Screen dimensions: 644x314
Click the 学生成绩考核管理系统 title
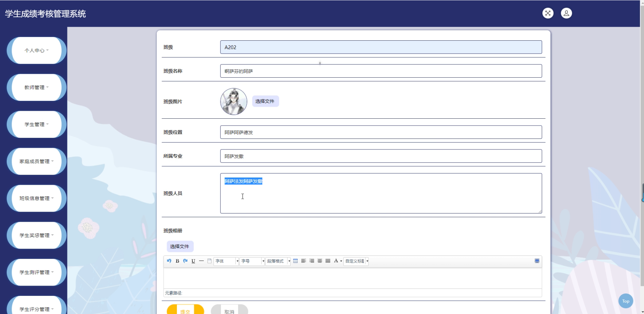[x=45, y=14]
